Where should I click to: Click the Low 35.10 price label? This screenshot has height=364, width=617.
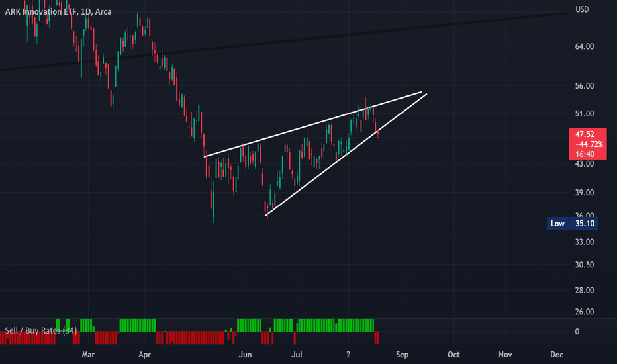click(x=573, y=224)
